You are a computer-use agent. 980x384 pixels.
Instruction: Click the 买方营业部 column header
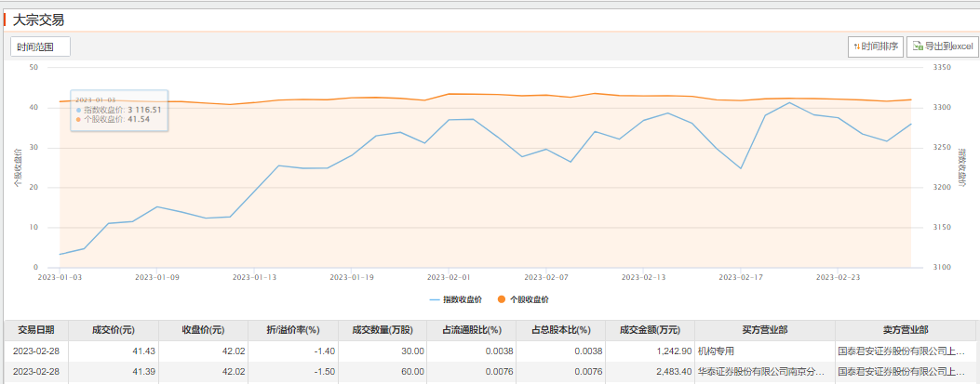(765, 330)
